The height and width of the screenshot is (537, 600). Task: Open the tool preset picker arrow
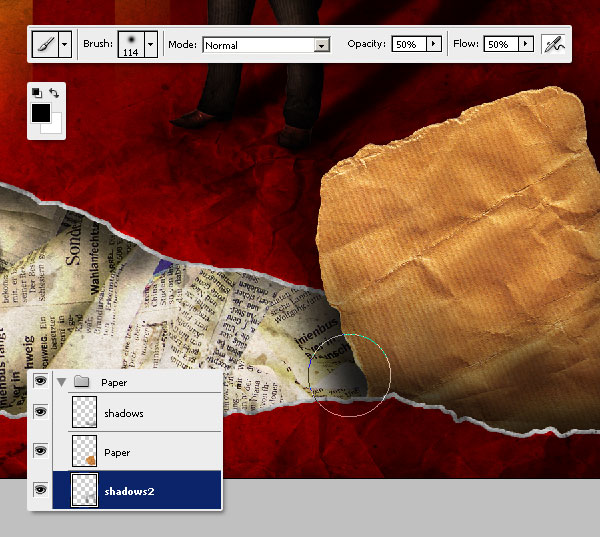pos(65,44)
